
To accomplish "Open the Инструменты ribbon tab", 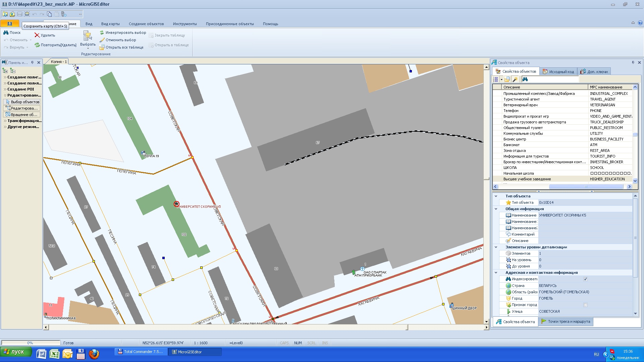I will (185, 24).
